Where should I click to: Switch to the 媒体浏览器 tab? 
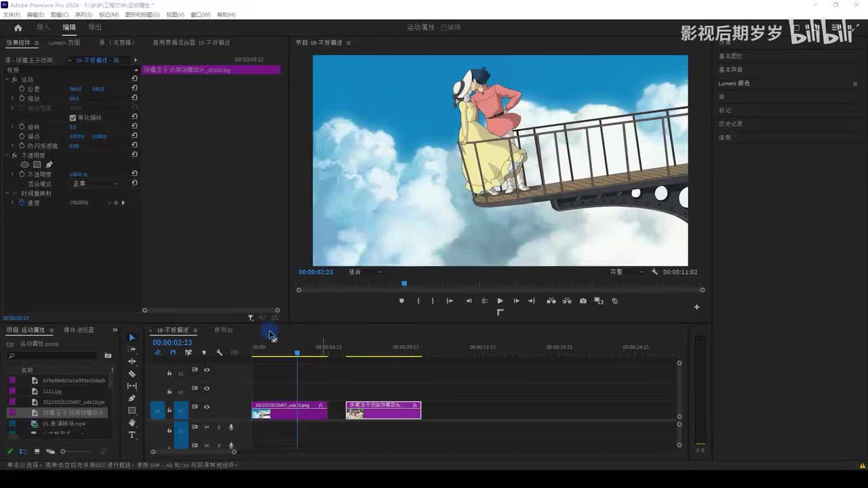[x=79, y=330]
